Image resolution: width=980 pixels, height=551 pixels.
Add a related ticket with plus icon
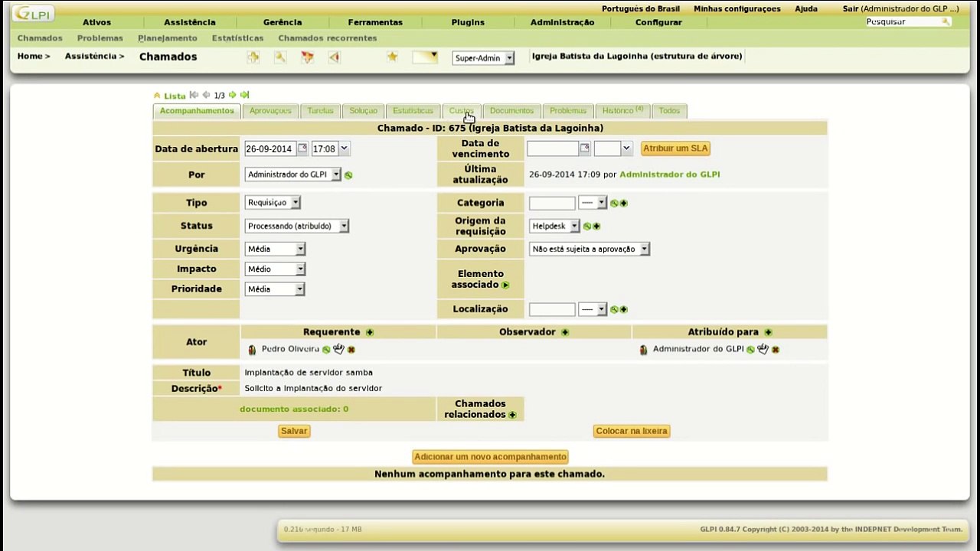(x=512, y=415)
